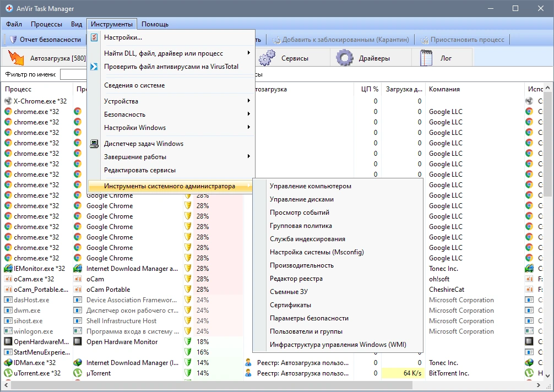Image resolution: width=554 pixels, height=392 pixels.
Task: Click the gear icon on Драйверы tab
Action: coord(345,58)
